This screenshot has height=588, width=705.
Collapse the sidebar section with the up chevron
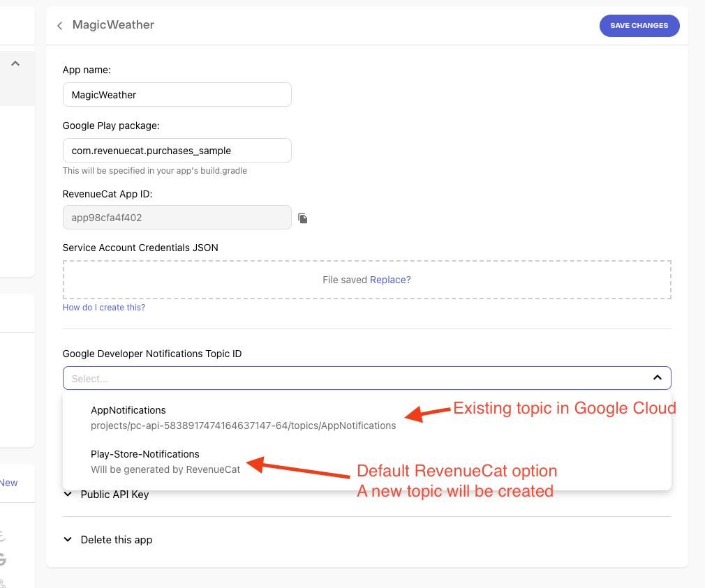(15, 63)
